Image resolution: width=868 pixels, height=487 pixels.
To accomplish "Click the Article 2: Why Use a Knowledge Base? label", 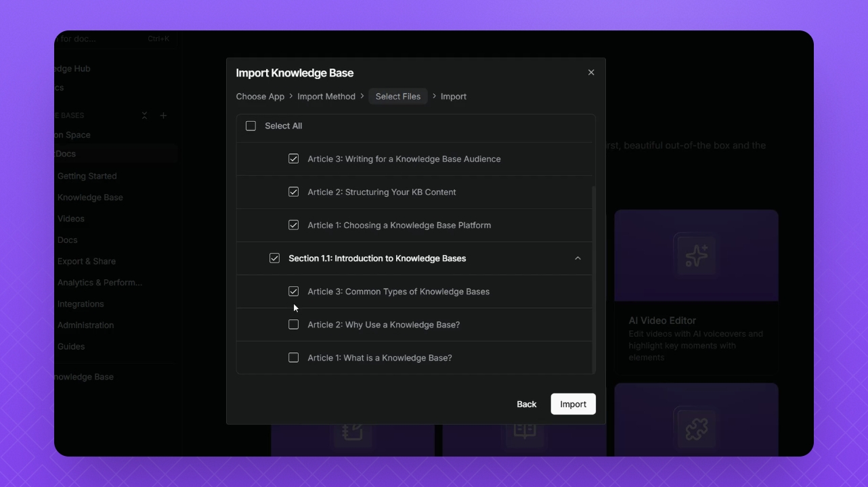I will (384, 325).
